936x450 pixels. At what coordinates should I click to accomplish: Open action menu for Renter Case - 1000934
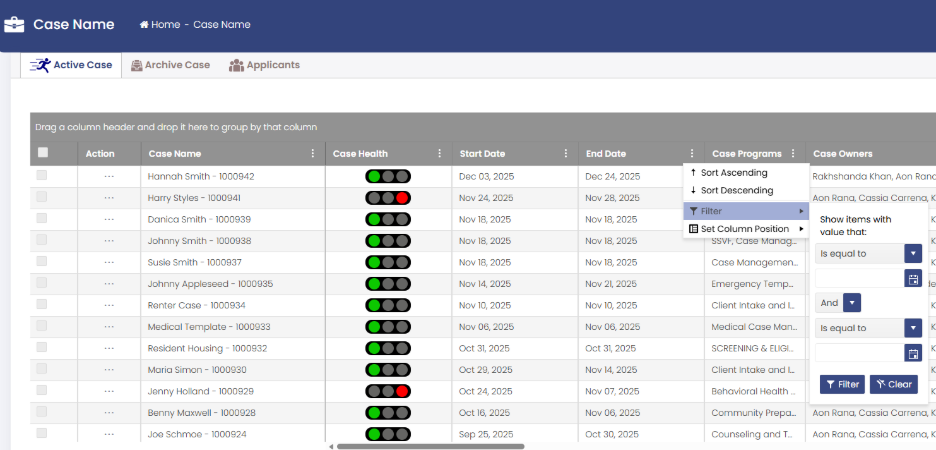tap(109, 305)
